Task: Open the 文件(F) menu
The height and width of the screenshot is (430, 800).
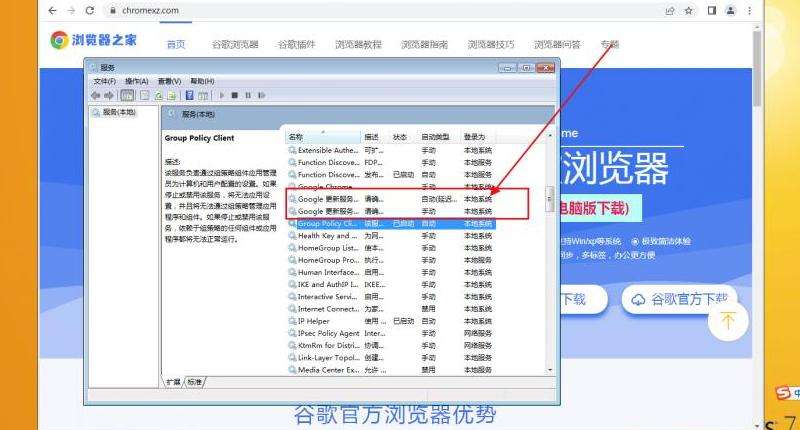Action: [105, 81]
